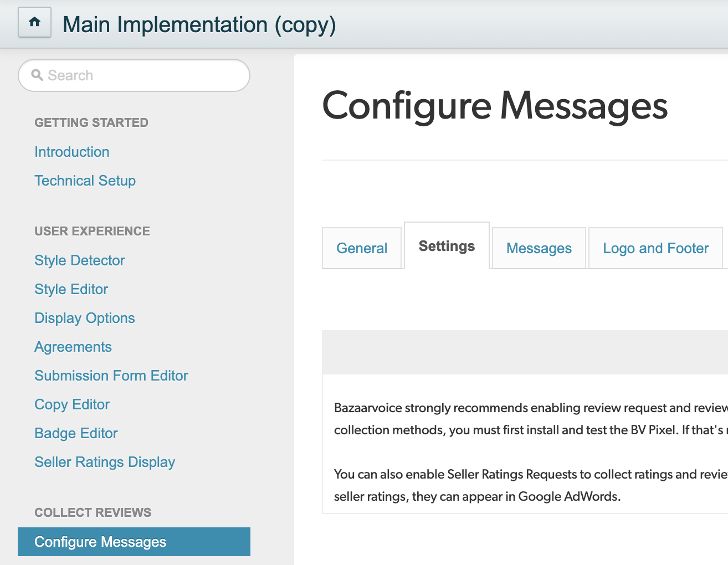The image size is (728, 565).
Task: Click the USER EXPERIENCE section header
Action: click(92, 231)
